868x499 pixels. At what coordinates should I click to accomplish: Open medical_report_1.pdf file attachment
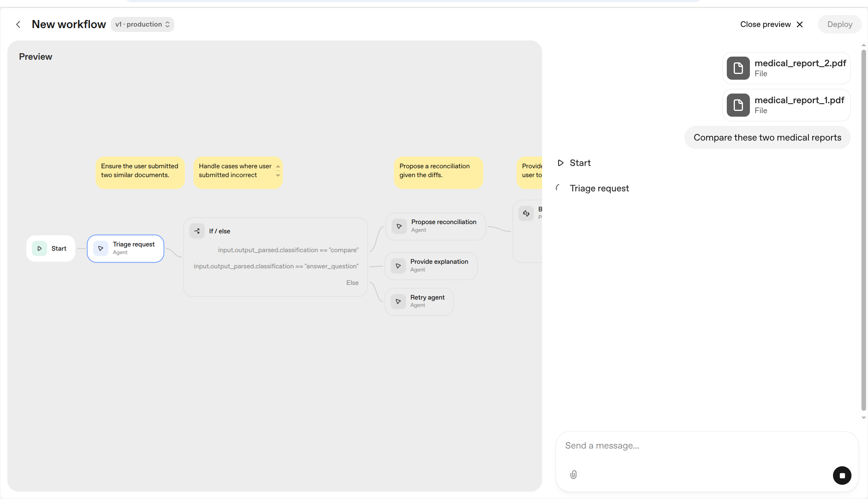pyautogui.click(x=786, y=105)
